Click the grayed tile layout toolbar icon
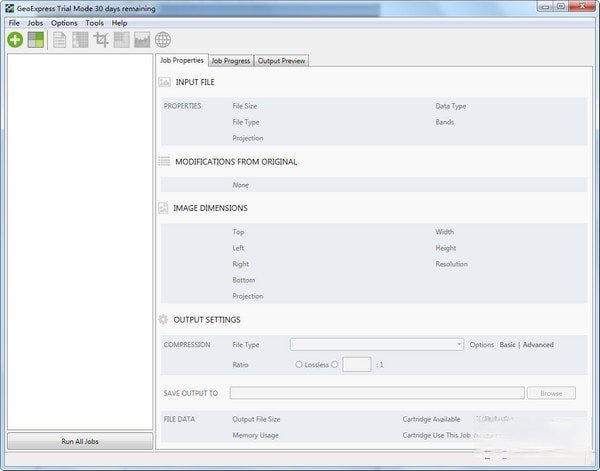 tap(122, 40)
